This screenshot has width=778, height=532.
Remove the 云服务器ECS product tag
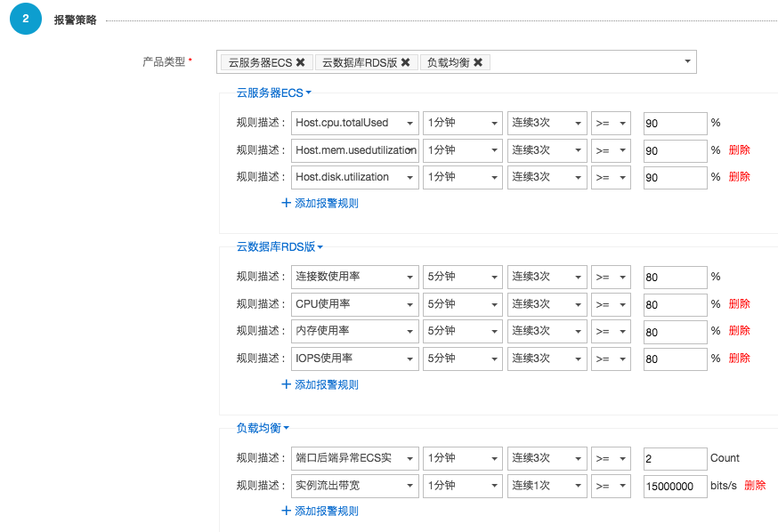[x=300, y=62]
